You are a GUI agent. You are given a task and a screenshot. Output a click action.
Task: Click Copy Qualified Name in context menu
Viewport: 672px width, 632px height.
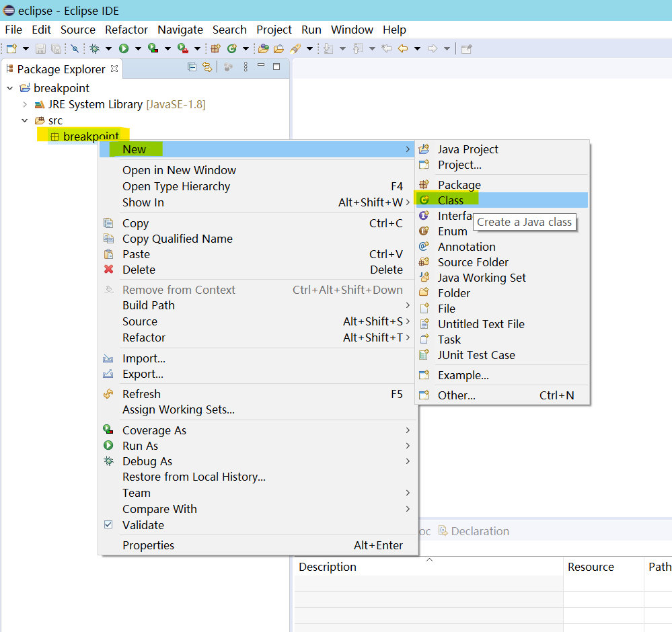point(257,239)
